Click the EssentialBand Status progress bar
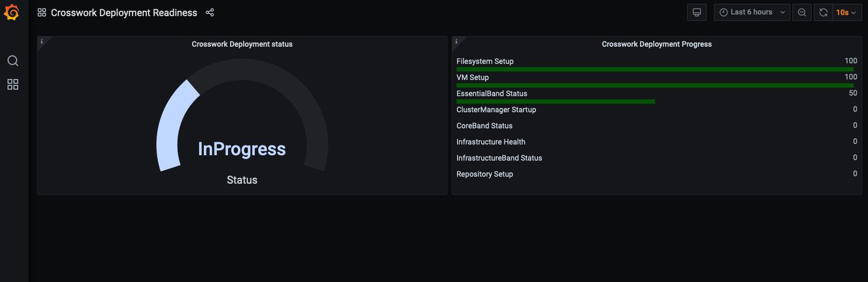The height and width of the screenshot is (282, 868). [x=556, y=102]
